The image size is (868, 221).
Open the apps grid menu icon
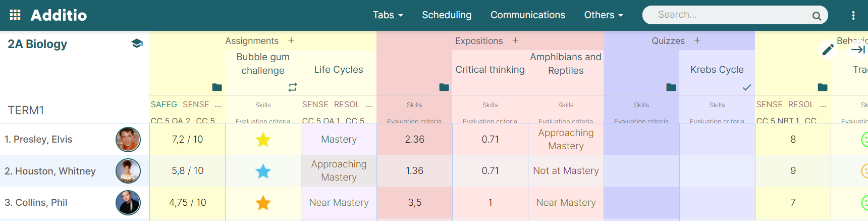15,15
